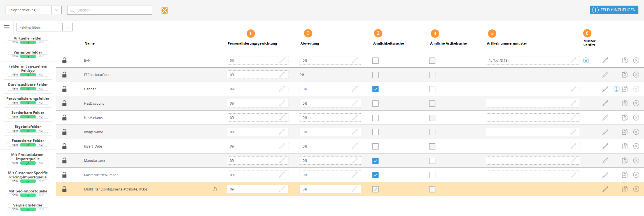Screen dimensions: 644x216
Task: Edit Personalisierungsgewichtung value for Gender
Action: pyautogui.click(x=258, y=89)
